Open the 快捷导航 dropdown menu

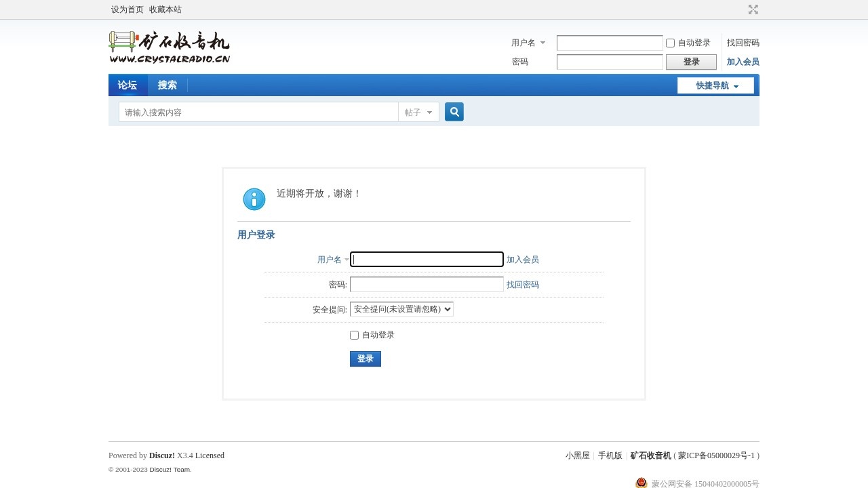point(715,85)
